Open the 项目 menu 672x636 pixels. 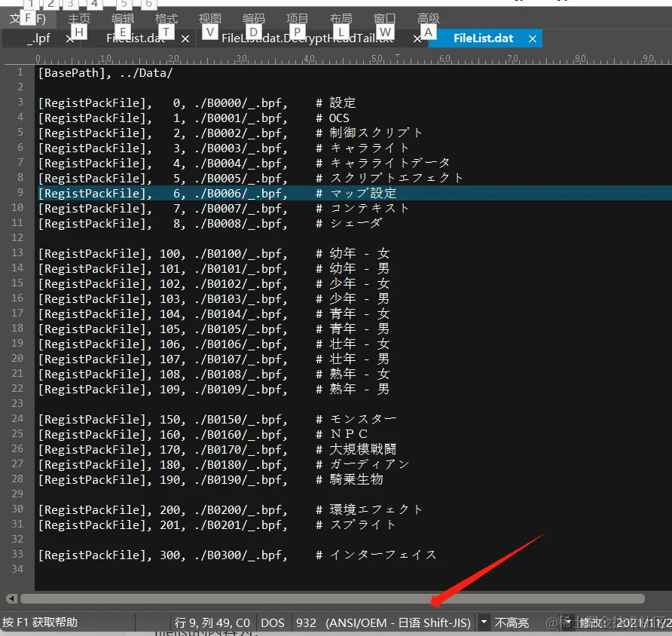(297, 18)
